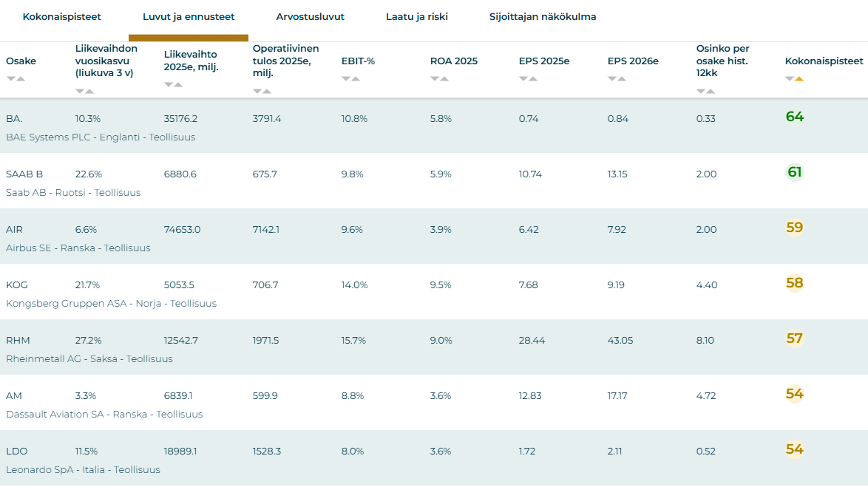Open the Arvostusluvut tab
The image size is (868, 487).
coord(310,17)
